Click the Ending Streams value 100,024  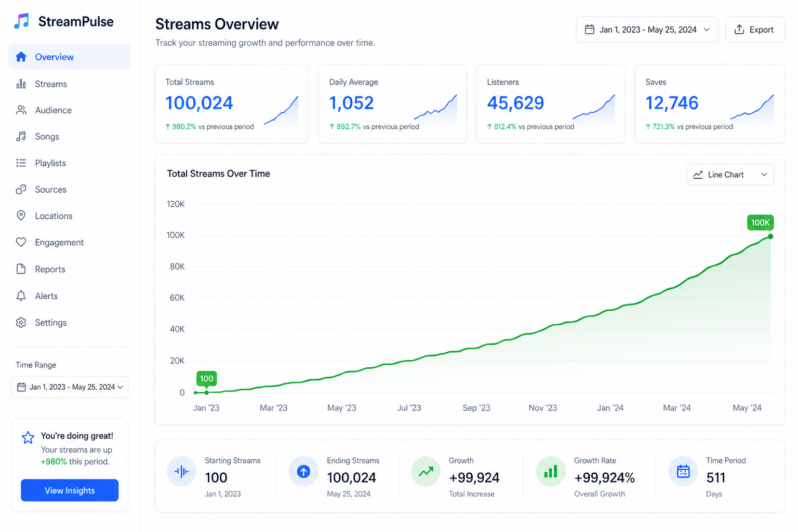click(352, 477)
